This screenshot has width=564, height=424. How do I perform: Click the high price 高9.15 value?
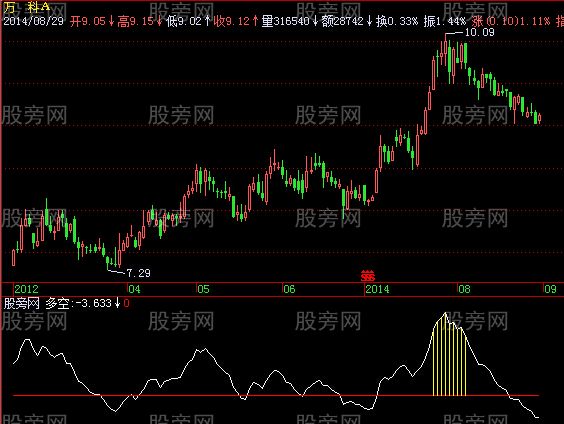pyautogui.click(x=135, y=21)
